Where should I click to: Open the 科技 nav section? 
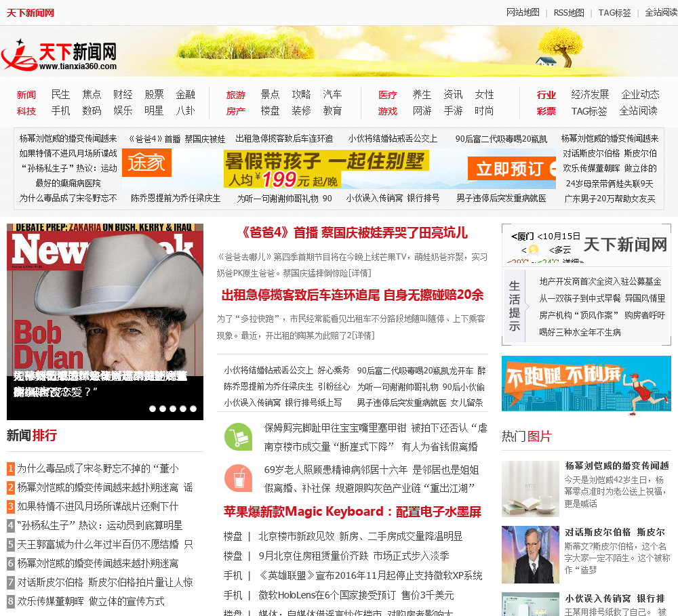pyautogui.click(x=26, y=111)
